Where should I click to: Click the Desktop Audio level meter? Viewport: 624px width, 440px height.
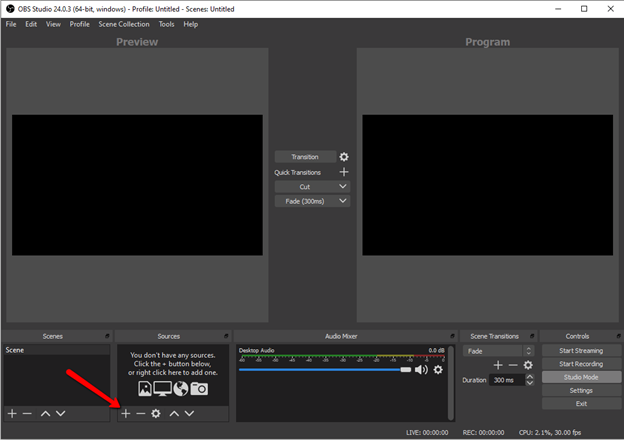(x=342, y=356)
